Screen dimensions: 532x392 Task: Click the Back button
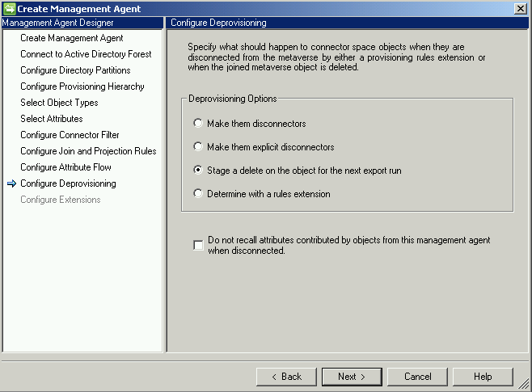click(x=286, y=377)
